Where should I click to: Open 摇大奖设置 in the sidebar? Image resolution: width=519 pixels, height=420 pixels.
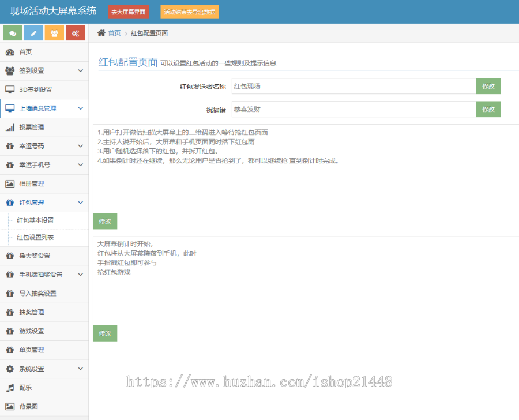(x=44, y=256)
